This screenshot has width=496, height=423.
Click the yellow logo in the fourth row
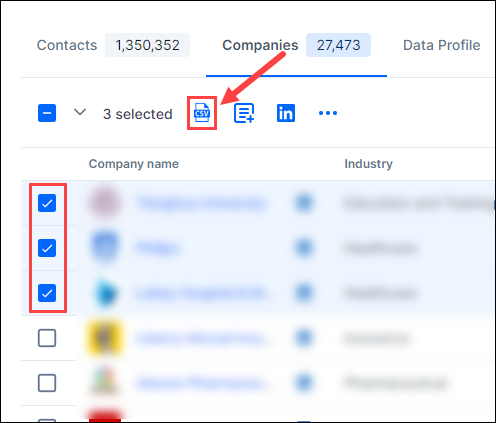(x=105, y=338)
